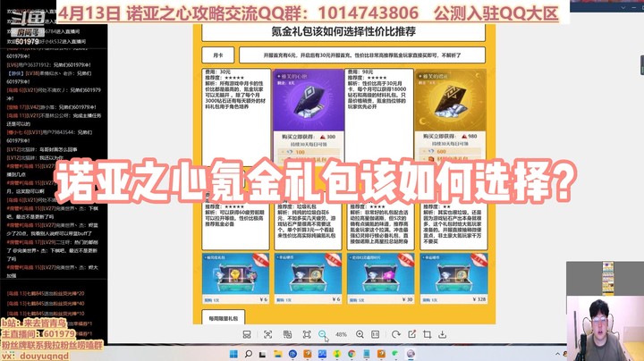The image size is (644, 361).
Task: Zoom out with the minus magnifier
Action: click(x=322, y=334)
